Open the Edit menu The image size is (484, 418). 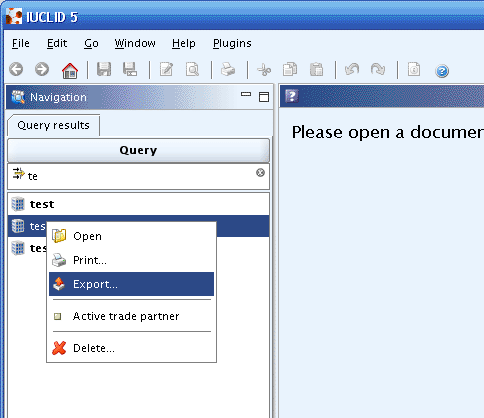point(57,43)
